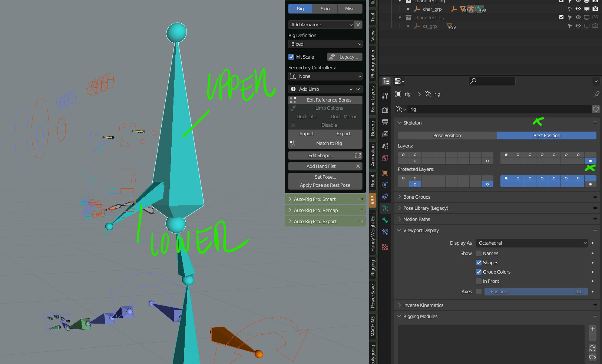The image size is (602, 364).
Task: Expand Auto-Rig Pro: Remap panel
Action: (325, 211)
